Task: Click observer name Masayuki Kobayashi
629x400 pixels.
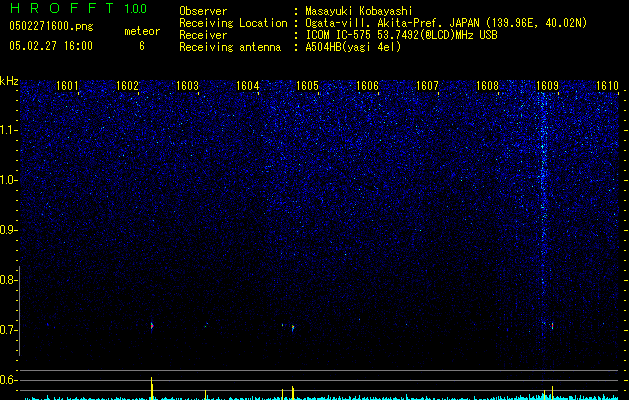Action: [x=359, y=11]
